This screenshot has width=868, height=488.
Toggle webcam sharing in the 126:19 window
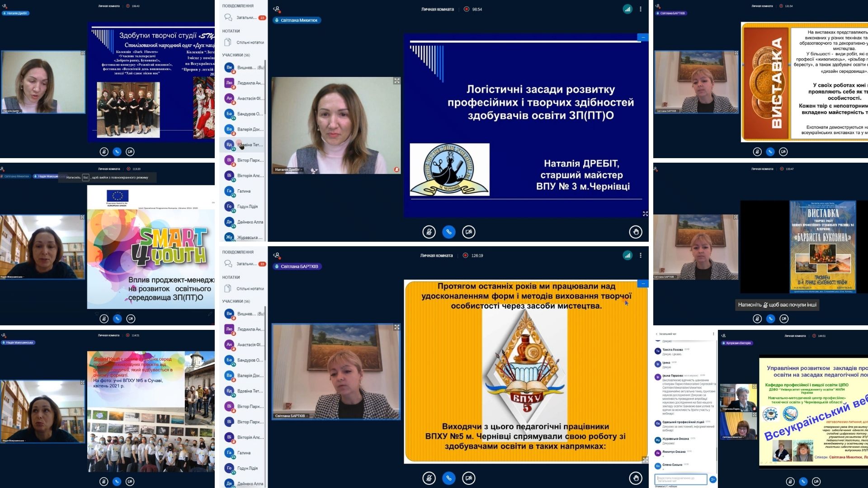coord(469,478)
